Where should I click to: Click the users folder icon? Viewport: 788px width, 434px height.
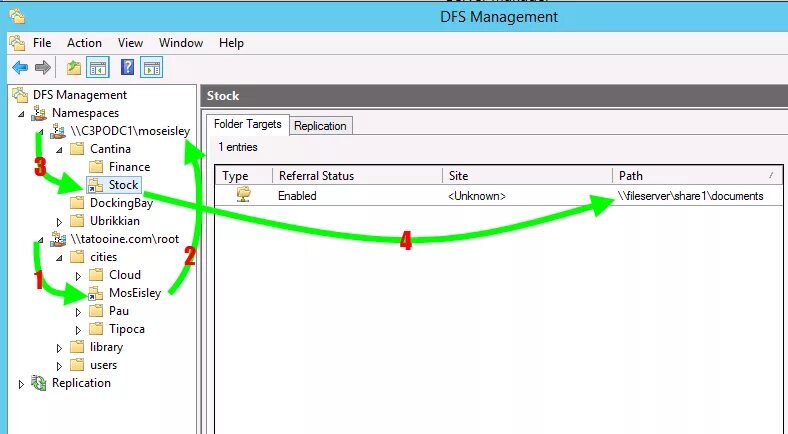[x=77, y=365]
